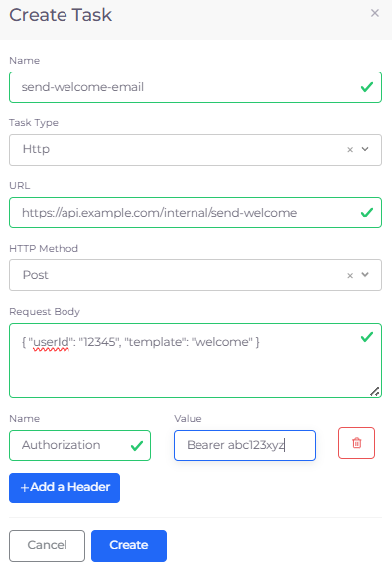Click the Task Type Http combo box
This screenshot has width=392, height=580.
click(x=196, y=150)
